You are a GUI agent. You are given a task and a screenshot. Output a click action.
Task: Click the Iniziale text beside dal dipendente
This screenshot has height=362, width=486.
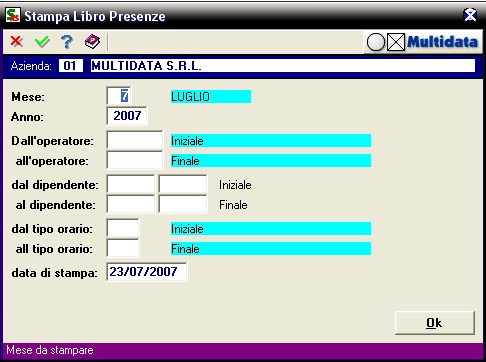(235, 185)
